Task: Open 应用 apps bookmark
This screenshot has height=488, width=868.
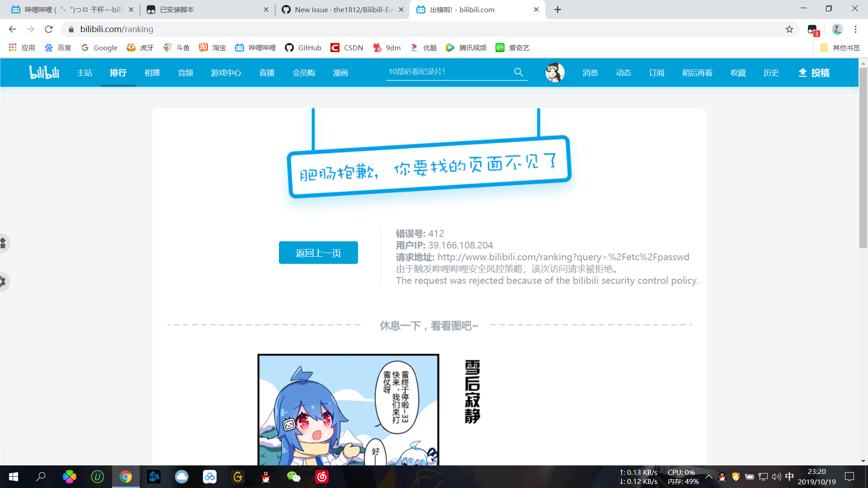Action: click(22, 47)
